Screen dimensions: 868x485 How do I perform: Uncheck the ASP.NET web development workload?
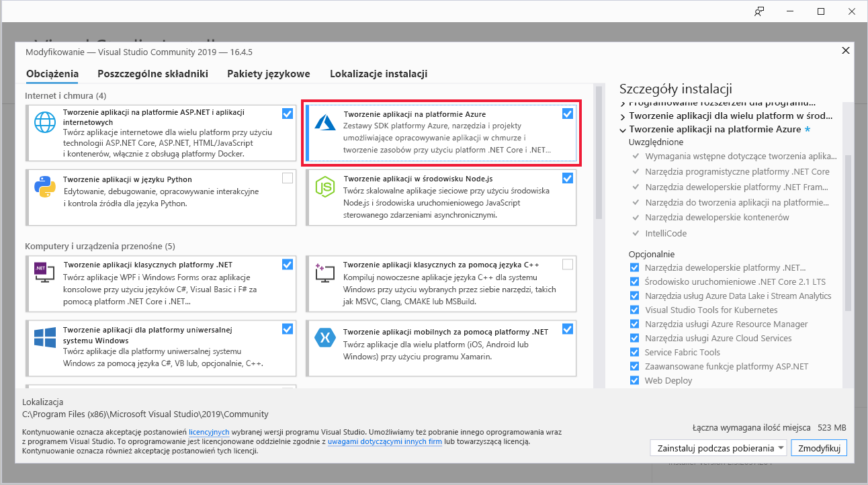[x=288, y=114]
